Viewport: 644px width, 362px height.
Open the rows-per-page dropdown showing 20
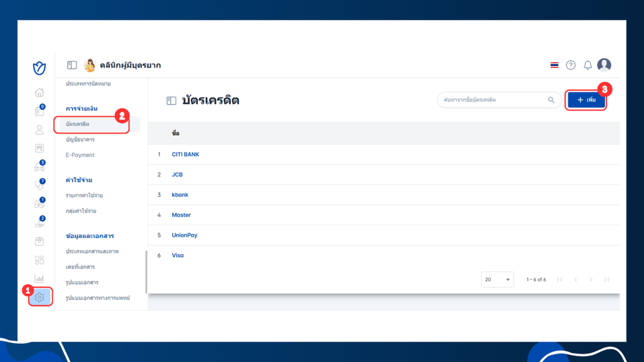pos(498,279)
